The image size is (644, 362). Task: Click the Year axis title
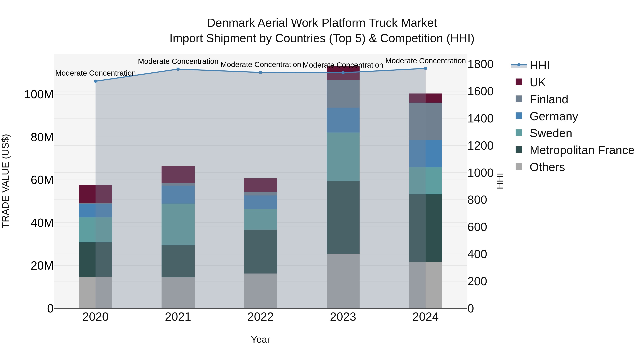260,339
